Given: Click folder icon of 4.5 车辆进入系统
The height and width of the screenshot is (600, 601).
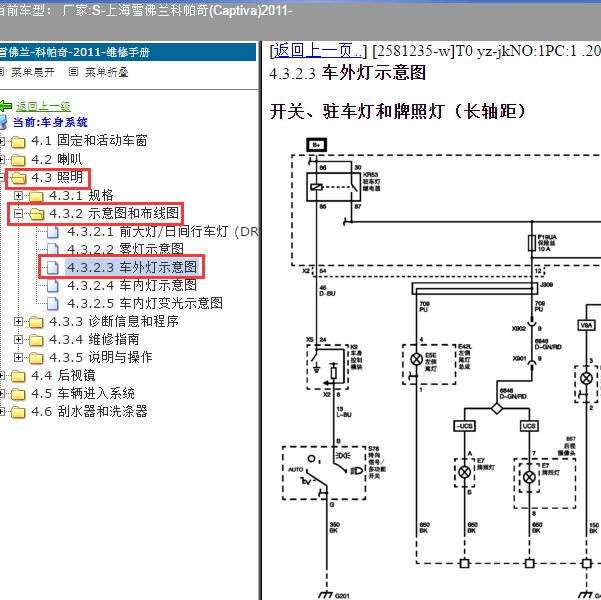Looking at the screenshot, I should point(18,394).
